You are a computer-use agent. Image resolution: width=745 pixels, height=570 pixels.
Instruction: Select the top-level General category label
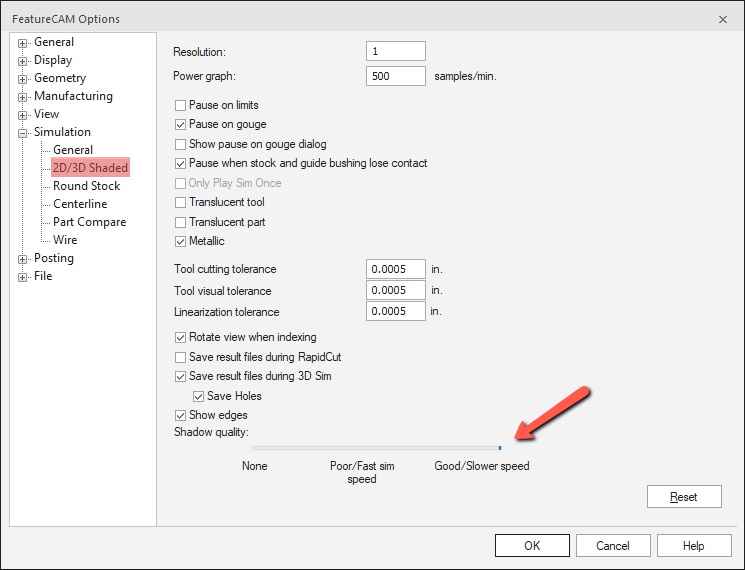54,42
